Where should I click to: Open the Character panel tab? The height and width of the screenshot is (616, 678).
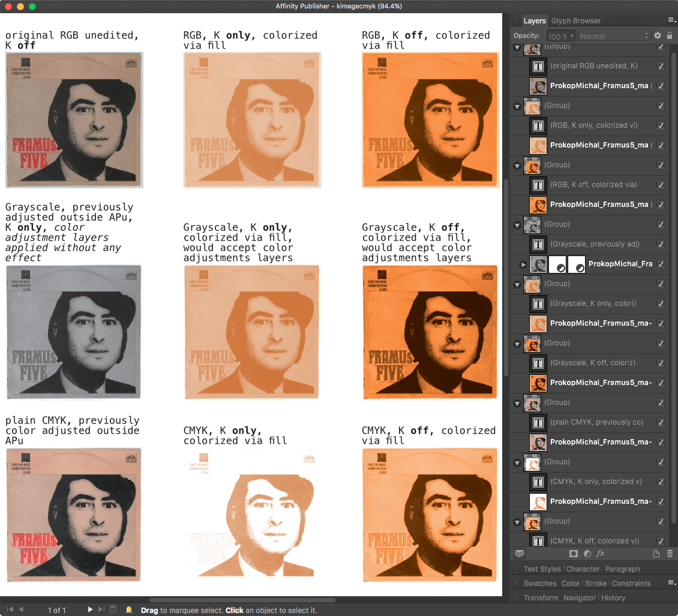click(583, 569)
